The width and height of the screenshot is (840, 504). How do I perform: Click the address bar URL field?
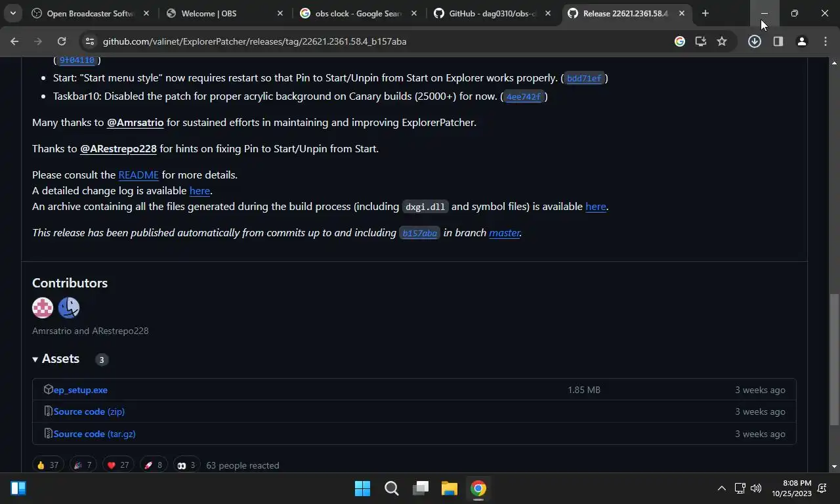click(381, 41)
